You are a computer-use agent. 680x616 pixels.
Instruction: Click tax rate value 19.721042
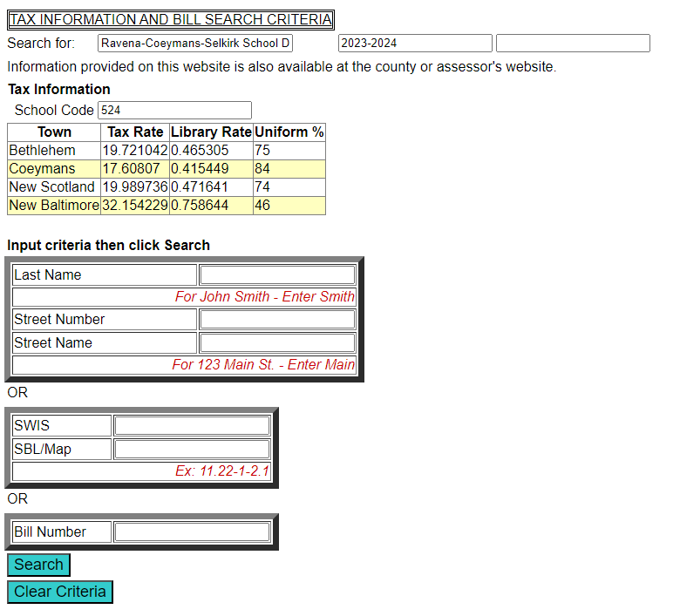[x=135, y=151]
